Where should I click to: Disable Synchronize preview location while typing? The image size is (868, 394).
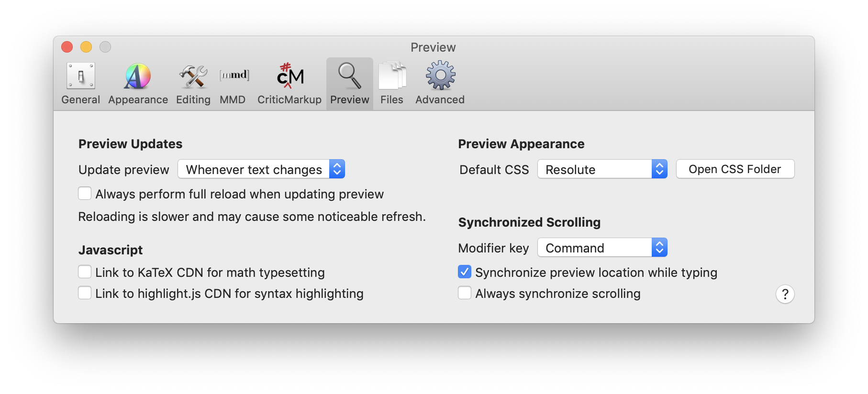point(465,272)
